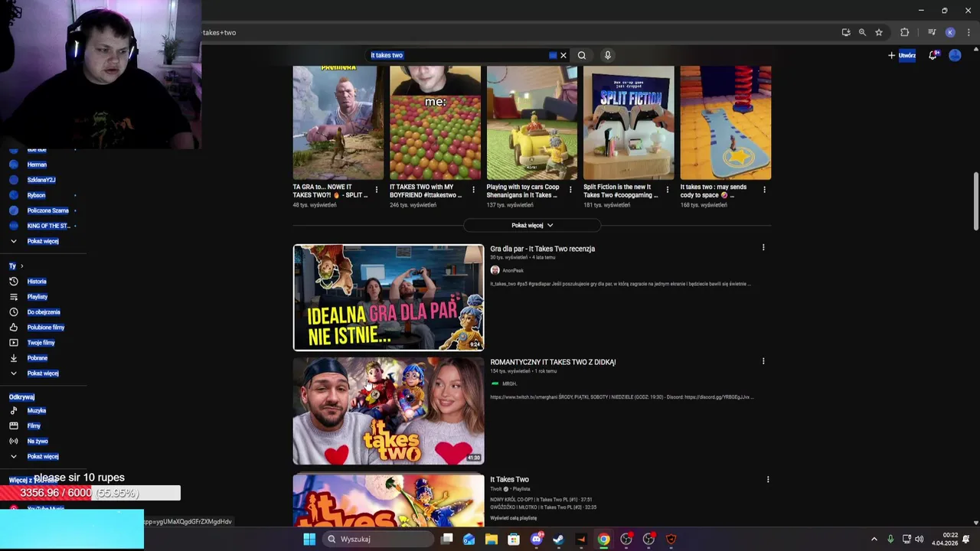Viewport: 980px width, 551px height.
Task: Open Twoje filmy in sidebar
Action: (x=41, y=343)
